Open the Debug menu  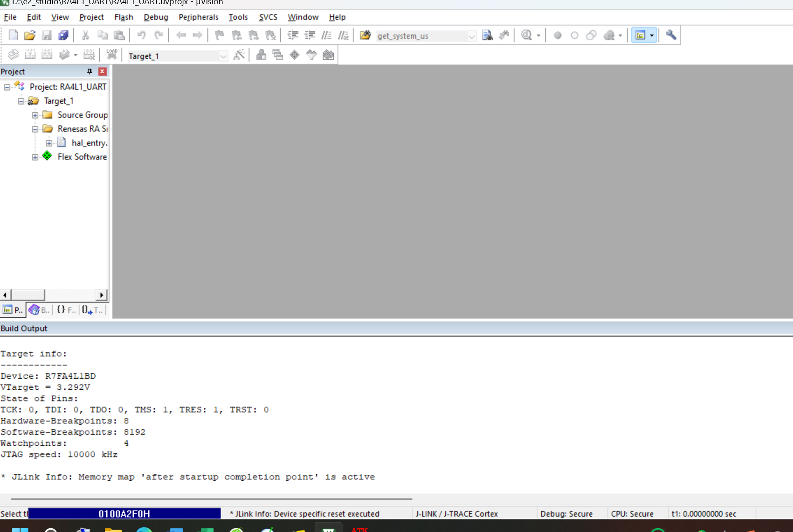pyautogui.click(x=156, y=17)
